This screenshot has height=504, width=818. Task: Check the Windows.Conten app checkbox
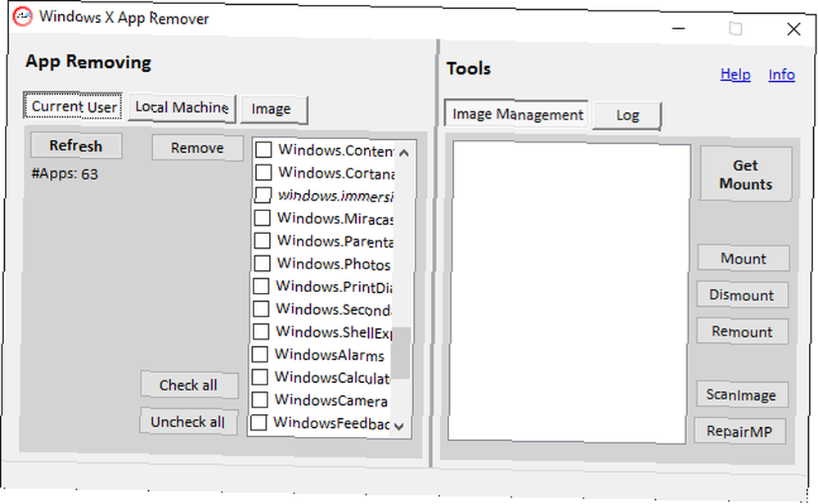coord(263,150)
